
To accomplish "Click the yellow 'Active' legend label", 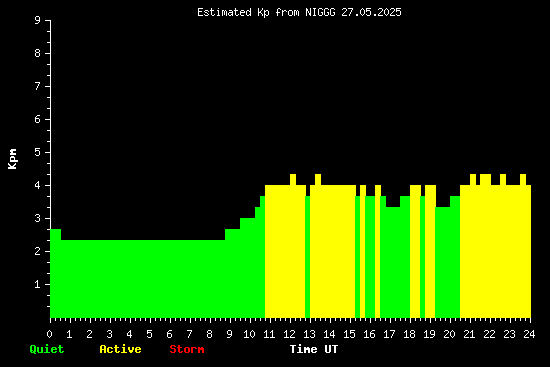I will (x=120, y=349).
